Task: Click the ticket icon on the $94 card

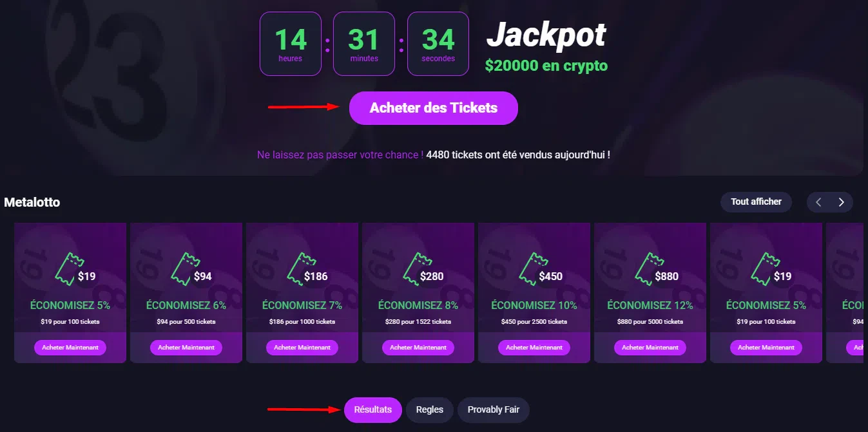Action: (182, 268)
